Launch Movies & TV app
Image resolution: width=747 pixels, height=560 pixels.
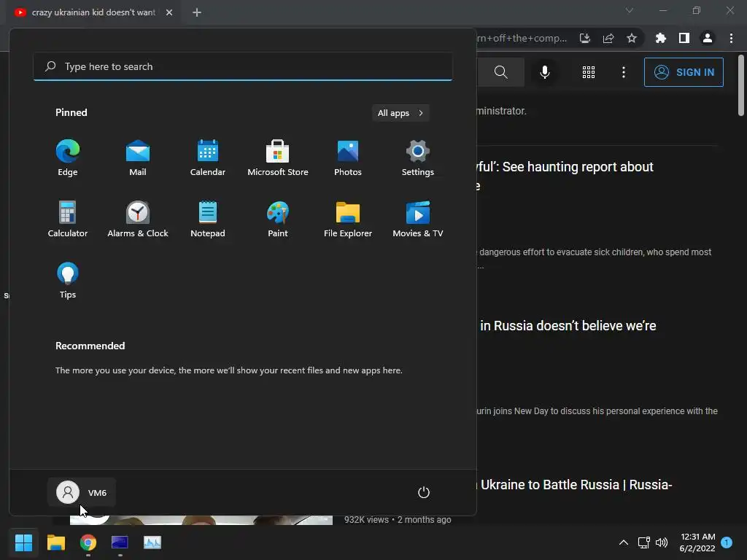(x=418, y=219)
